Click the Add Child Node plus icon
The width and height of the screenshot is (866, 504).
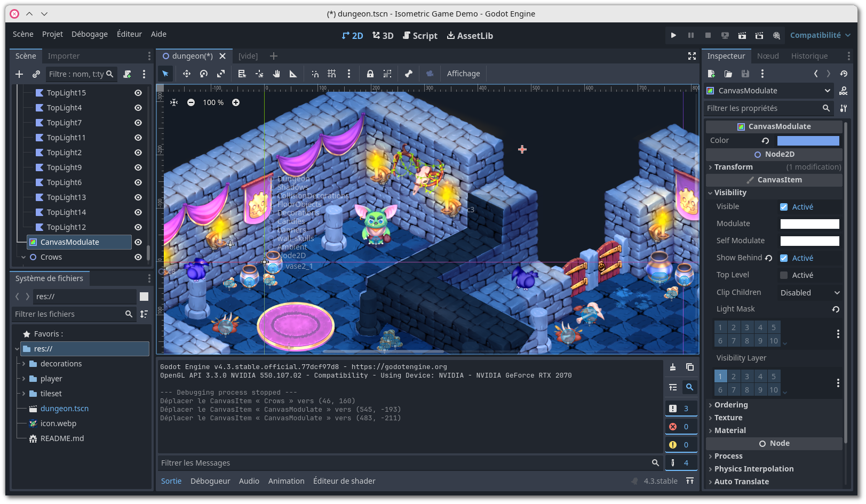click(19, 74)
